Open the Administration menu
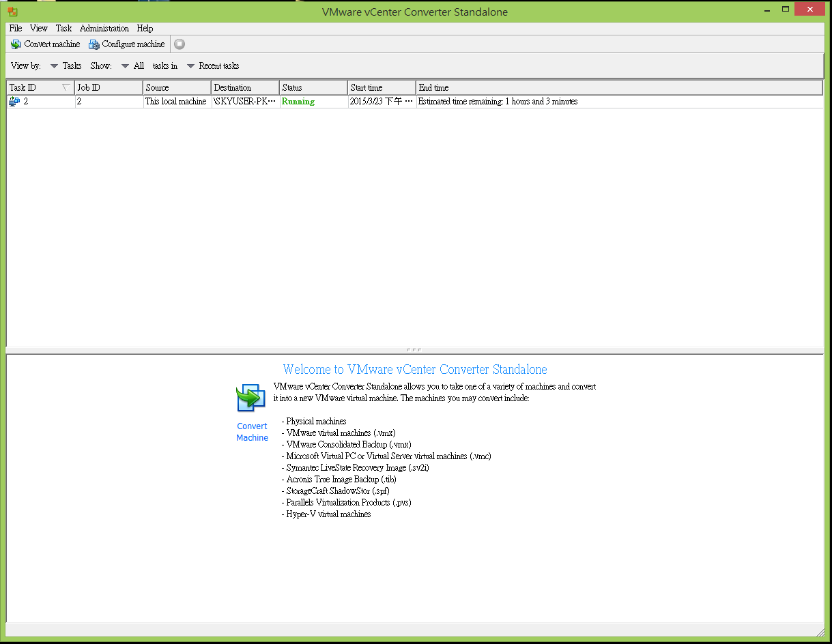 104,29
